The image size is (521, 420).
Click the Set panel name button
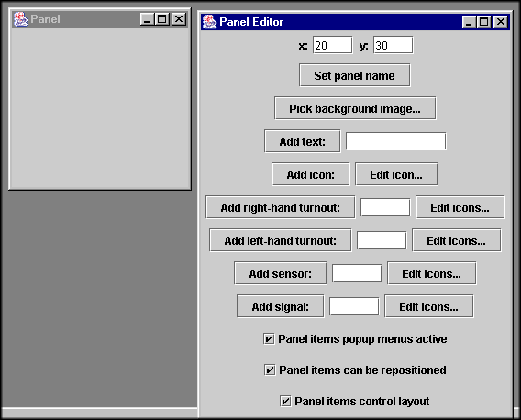coord(355,75)
